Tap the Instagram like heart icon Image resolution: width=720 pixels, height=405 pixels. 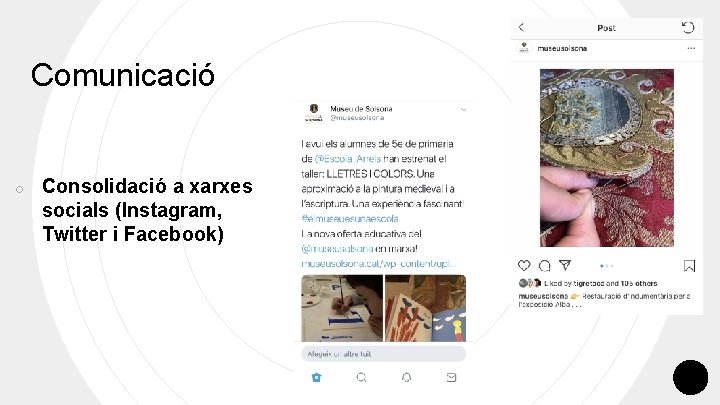click(x=524, y=265)
